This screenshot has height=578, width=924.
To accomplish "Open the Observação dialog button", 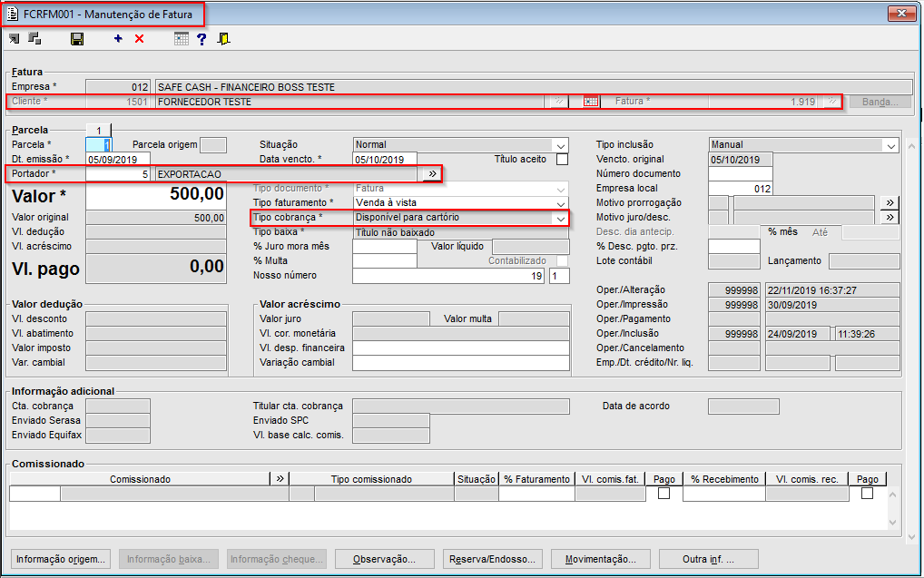I will 385,559.
